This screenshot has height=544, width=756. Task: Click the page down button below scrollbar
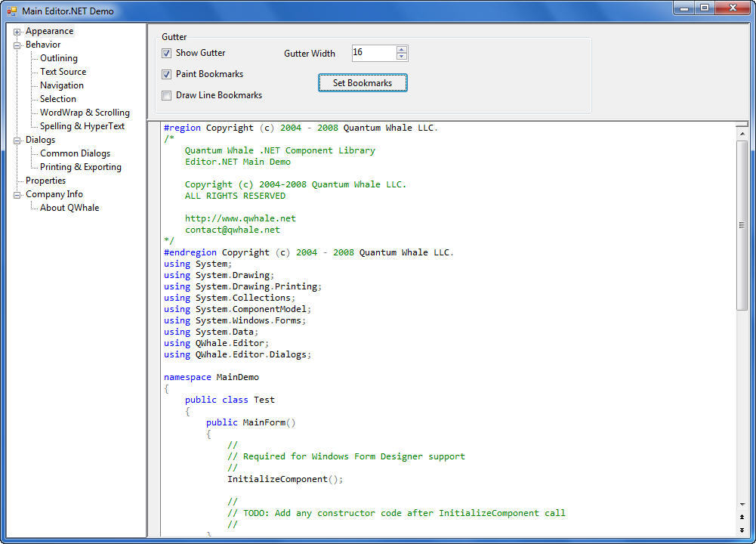coord(742,530)
